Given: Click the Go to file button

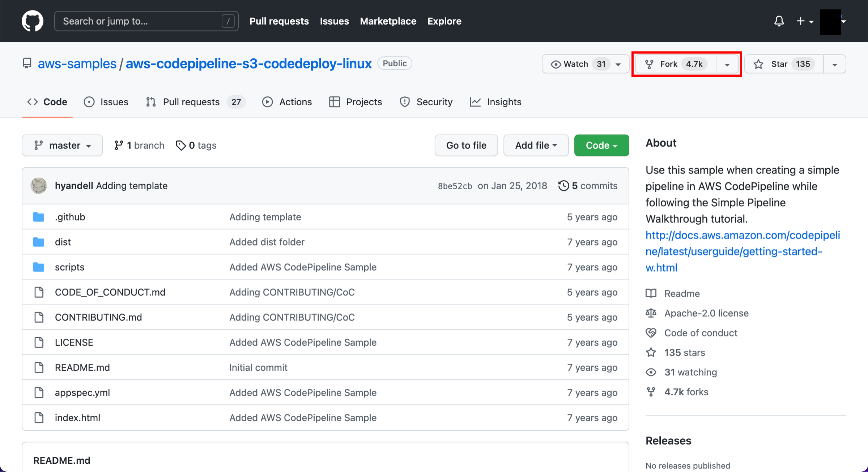Looking at the screenshot, I should [466, 146].
